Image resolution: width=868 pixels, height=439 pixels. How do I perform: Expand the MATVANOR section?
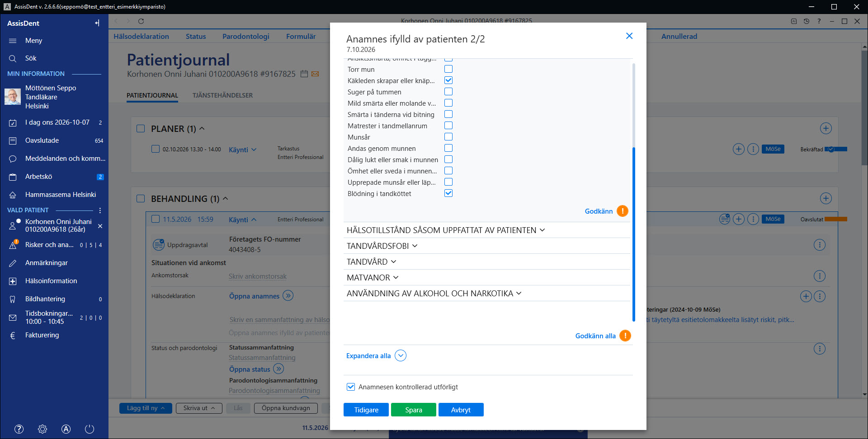373,277
